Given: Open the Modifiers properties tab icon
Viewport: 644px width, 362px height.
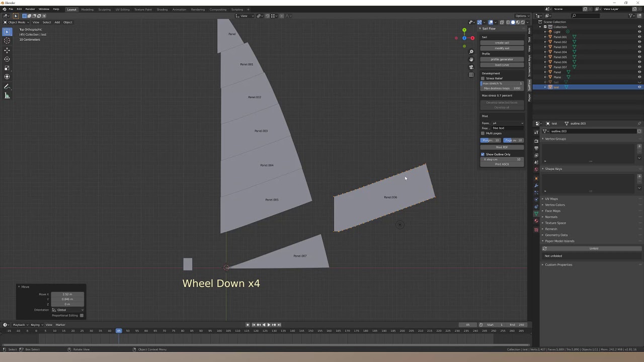Looking at the screenshot, I should pos(536,186).
